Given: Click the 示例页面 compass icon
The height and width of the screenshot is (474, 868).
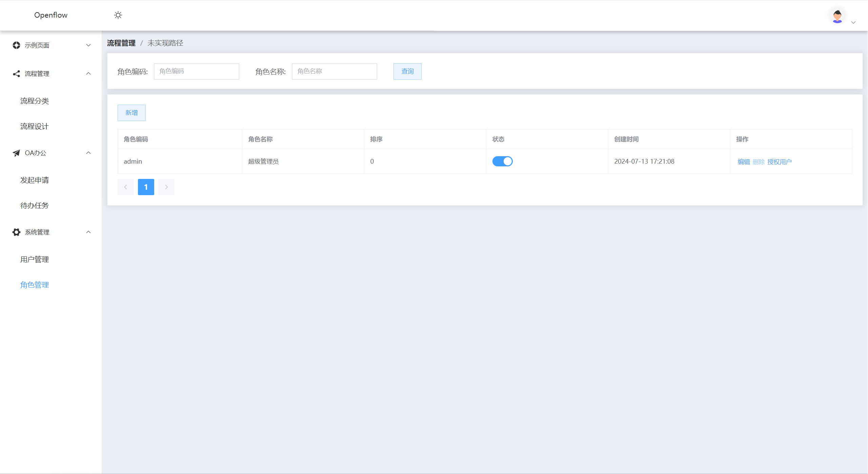Looking at the screenshot, I should 16,45.
